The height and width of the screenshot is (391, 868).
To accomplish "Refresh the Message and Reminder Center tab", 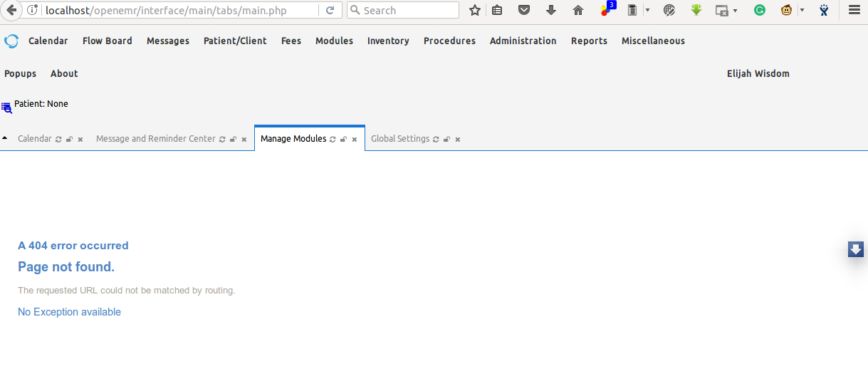I will (222, 140).
